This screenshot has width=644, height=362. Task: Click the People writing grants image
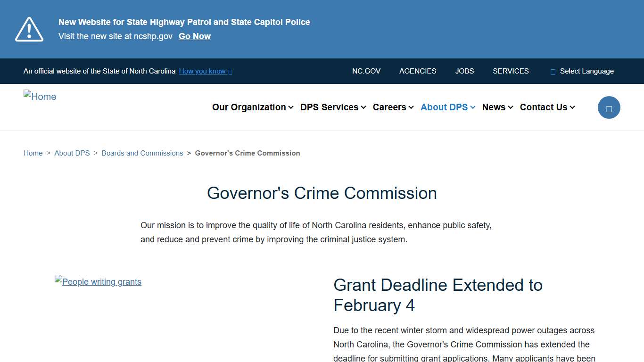pos(98,281)
